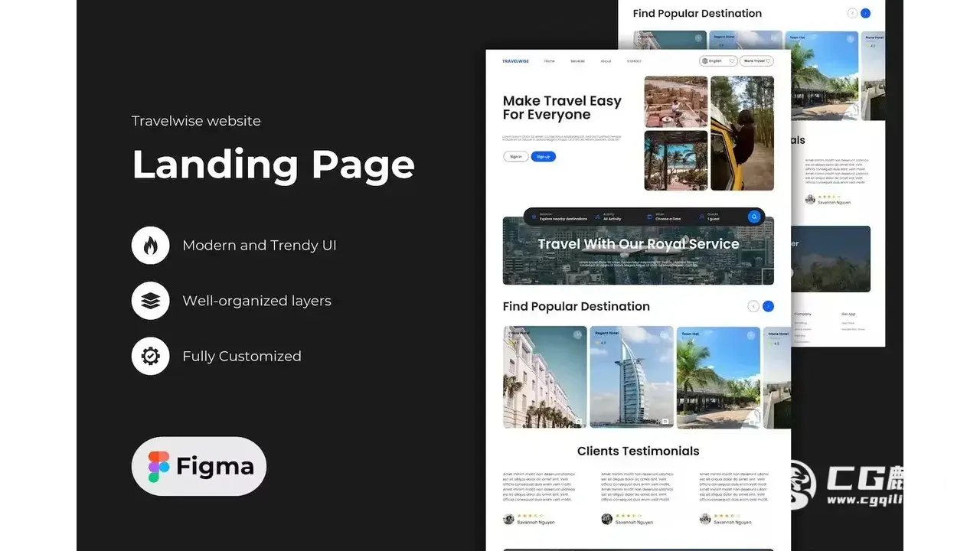Screen dimensions: 980x551
Task: Open the About menu item
Action: (x=606, y=61)
